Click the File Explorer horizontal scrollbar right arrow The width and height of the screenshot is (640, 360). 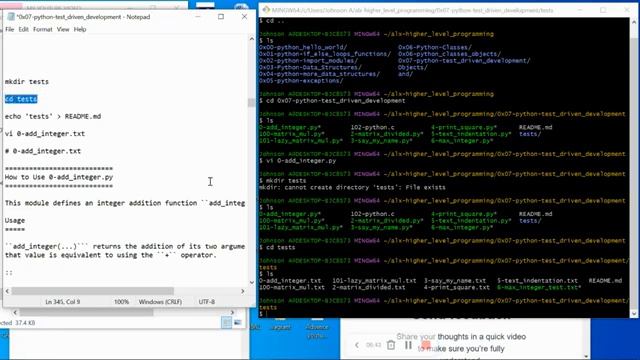point(233,313)
